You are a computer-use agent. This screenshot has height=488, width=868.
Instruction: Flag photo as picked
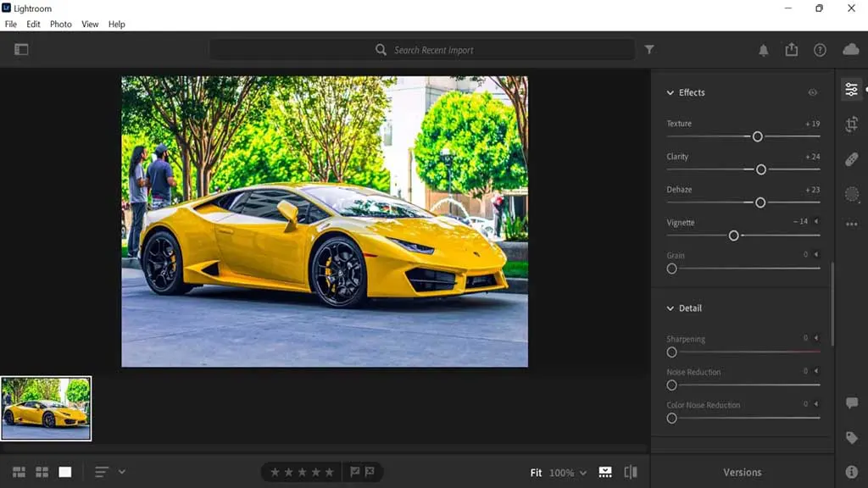click(x=355, y=471)
